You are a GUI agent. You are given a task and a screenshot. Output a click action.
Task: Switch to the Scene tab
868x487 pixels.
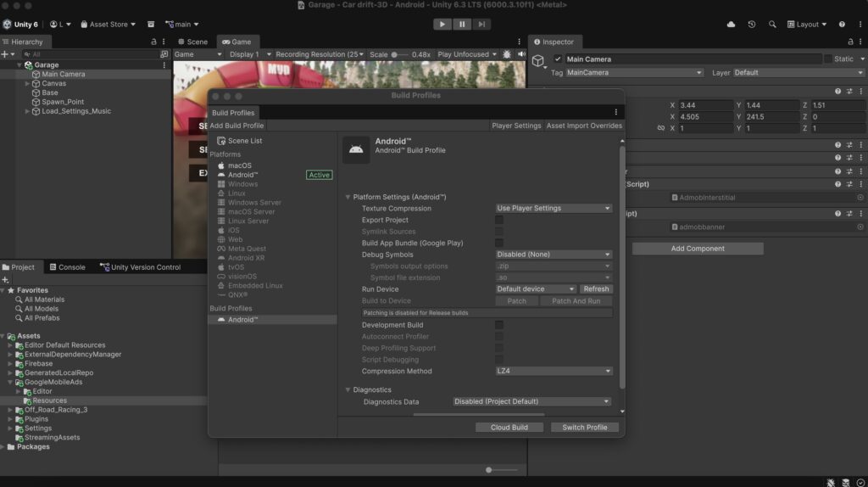point(192,42)
